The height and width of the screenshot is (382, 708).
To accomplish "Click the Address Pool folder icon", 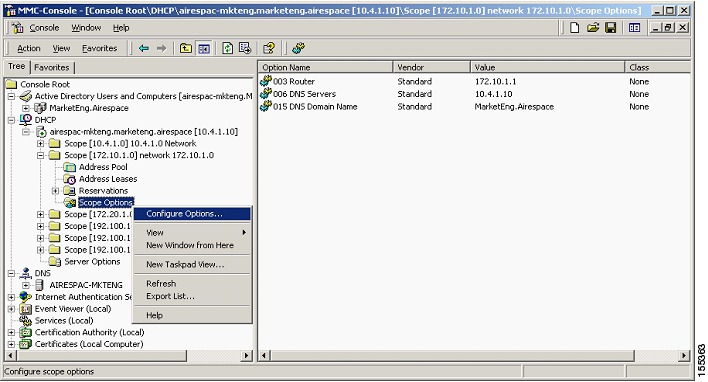I will [70, 167].
